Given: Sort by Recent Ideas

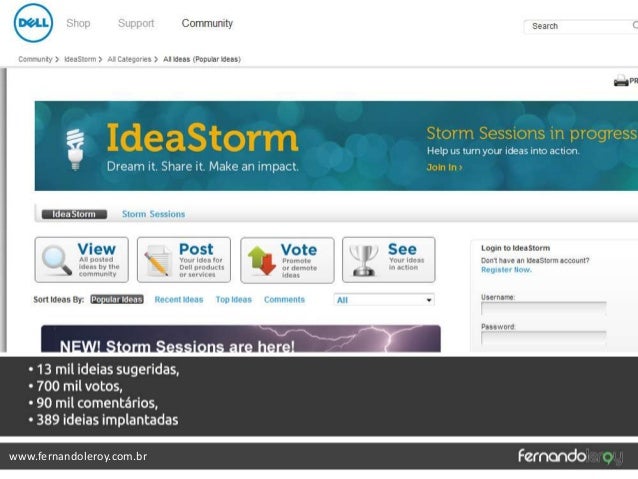Looking at the screenshot, I should click(179, 300).
